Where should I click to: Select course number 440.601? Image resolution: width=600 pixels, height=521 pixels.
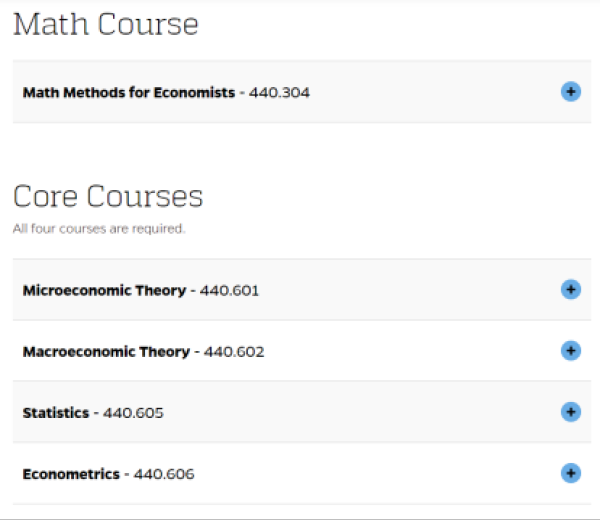[229, 291]
